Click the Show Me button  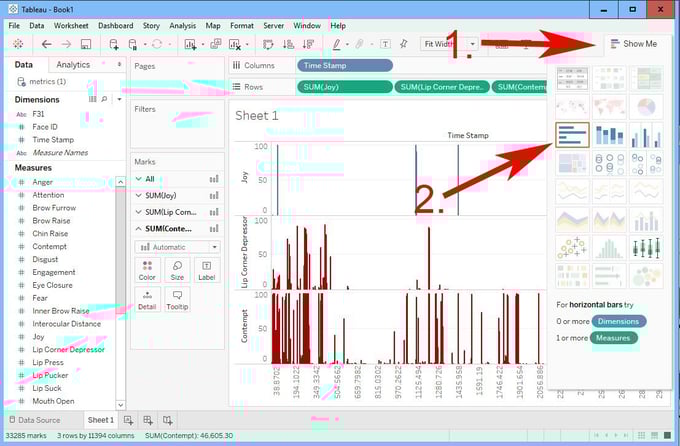pyautogui.click(x=632, y=44)
